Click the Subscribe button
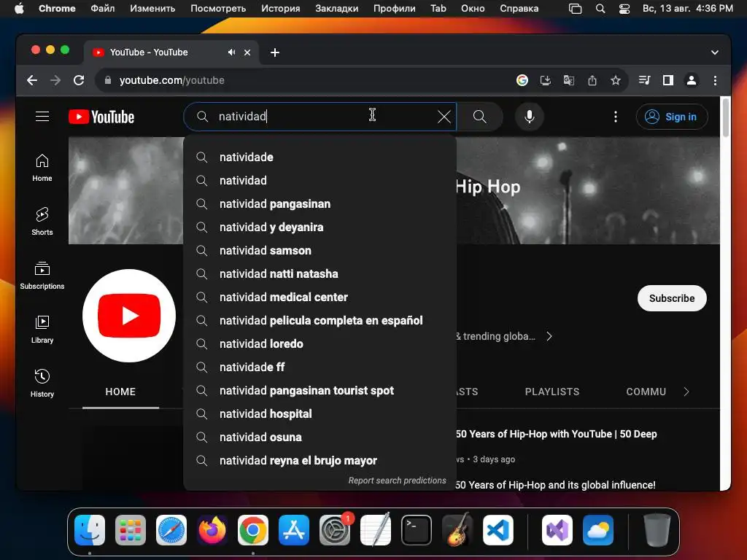The width and height of the screenshot is (747, 560). pyautogui.click(x=672, y=298)
